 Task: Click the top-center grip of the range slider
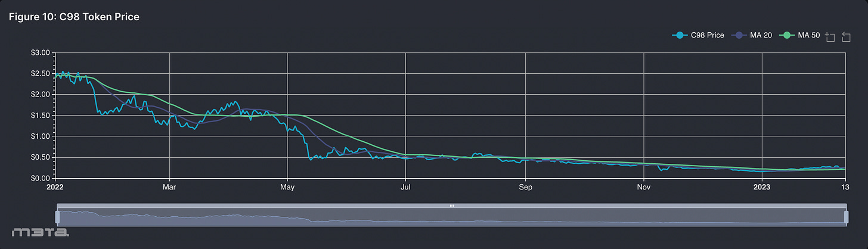coord(451,206)
